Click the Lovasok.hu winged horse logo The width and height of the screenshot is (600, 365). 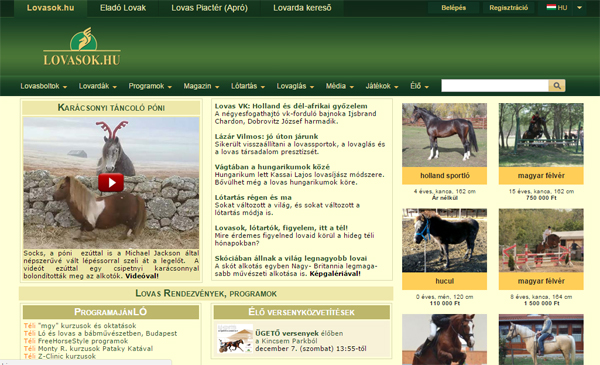pos(82,46)
